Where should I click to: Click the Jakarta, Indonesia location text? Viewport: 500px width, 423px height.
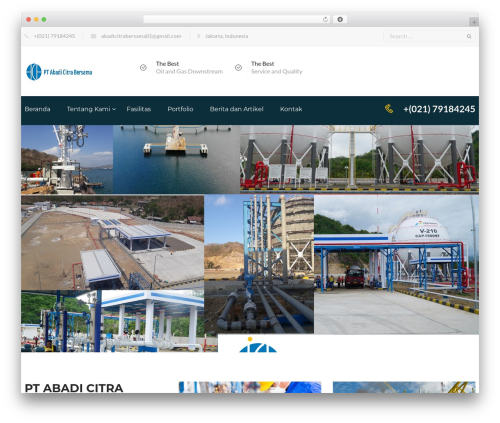click(x=227, y=36)
